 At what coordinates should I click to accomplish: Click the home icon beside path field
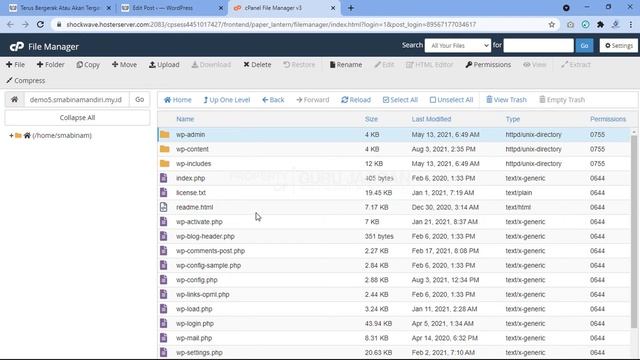point(14,100)
